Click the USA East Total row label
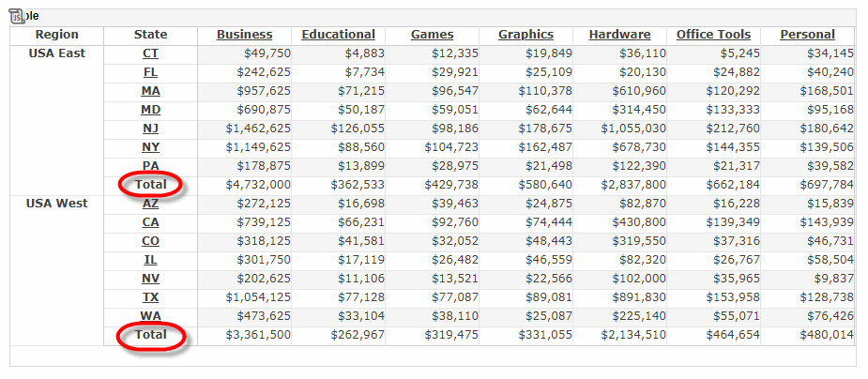The image size is (868, 379). point(150,185)
